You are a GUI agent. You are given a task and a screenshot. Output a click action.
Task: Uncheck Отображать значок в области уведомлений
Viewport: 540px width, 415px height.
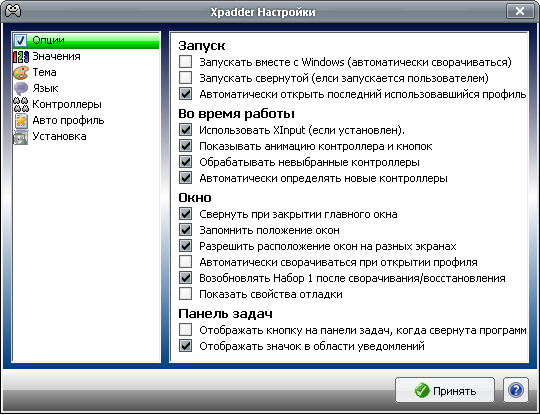pos(186,346)
